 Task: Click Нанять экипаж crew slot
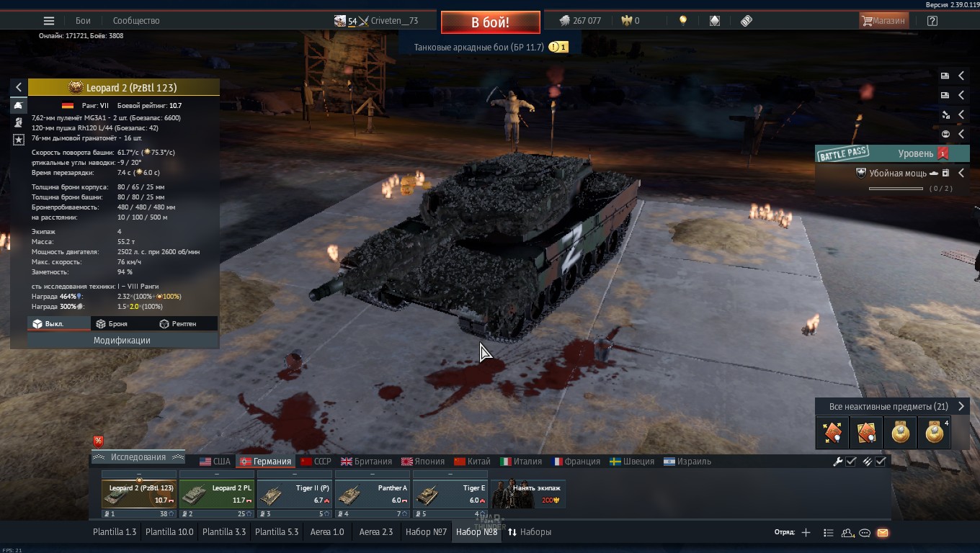tap(528, 494)
